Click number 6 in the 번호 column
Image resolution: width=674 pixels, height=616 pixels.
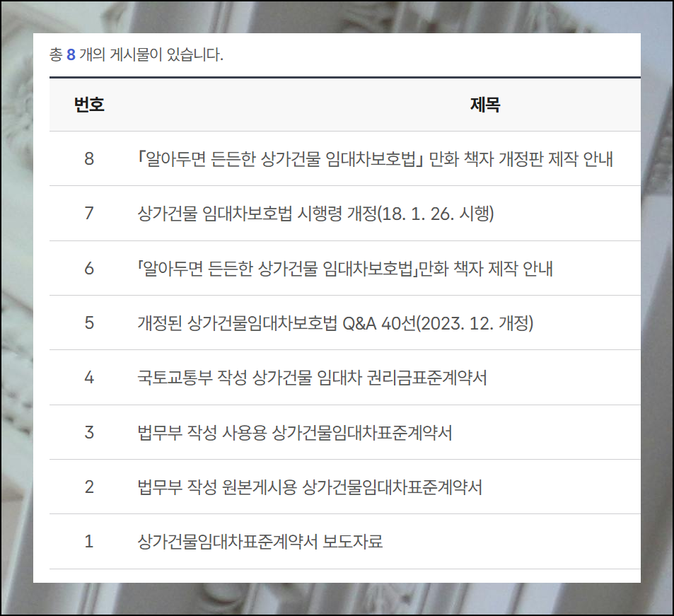pyautogui.click(x=89, y=268)
